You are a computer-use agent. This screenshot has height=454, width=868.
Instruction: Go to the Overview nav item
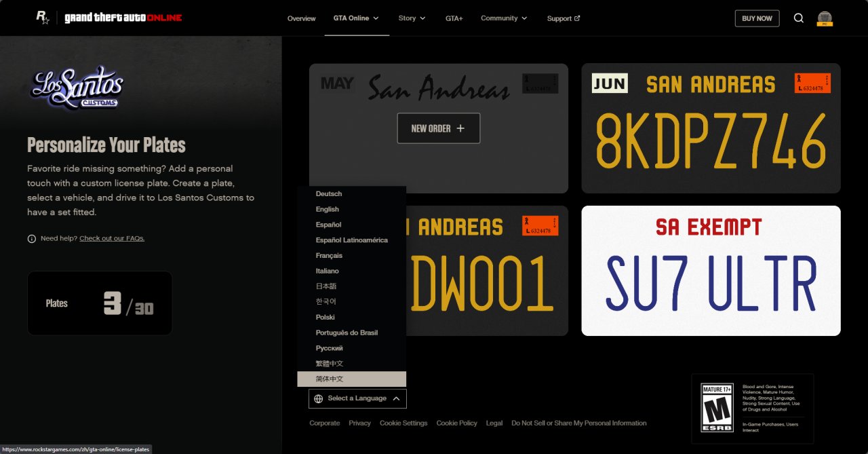pos(301,18)
